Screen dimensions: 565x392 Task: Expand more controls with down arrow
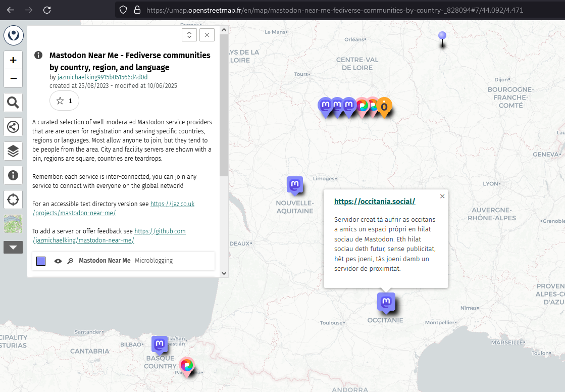click(13, 248)
